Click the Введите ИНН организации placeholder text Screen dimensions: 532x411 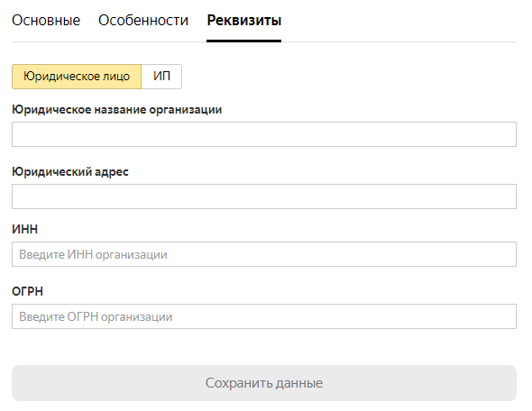pyautogui.click(x=93, y=255)
